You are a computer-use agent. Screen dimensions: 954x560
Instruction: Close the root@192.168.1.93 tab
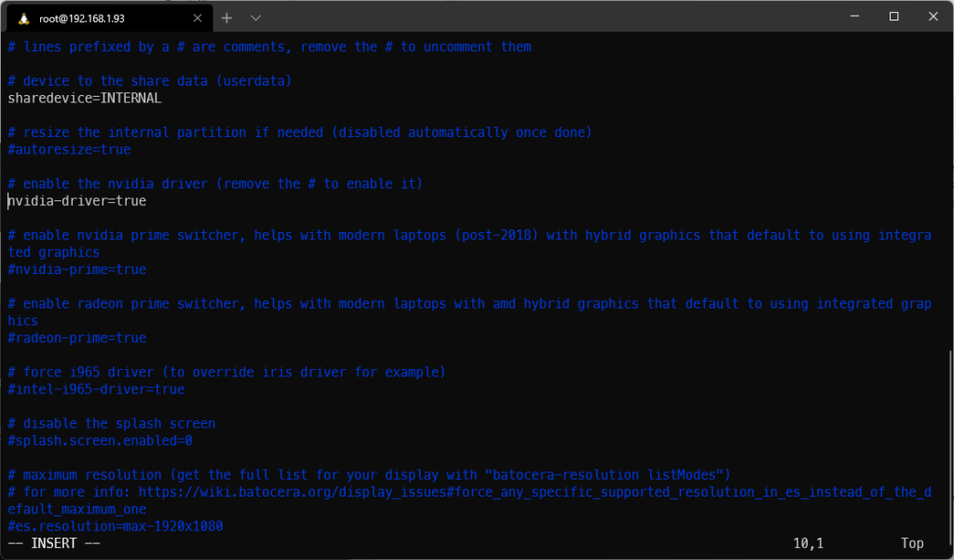(198, 19)
